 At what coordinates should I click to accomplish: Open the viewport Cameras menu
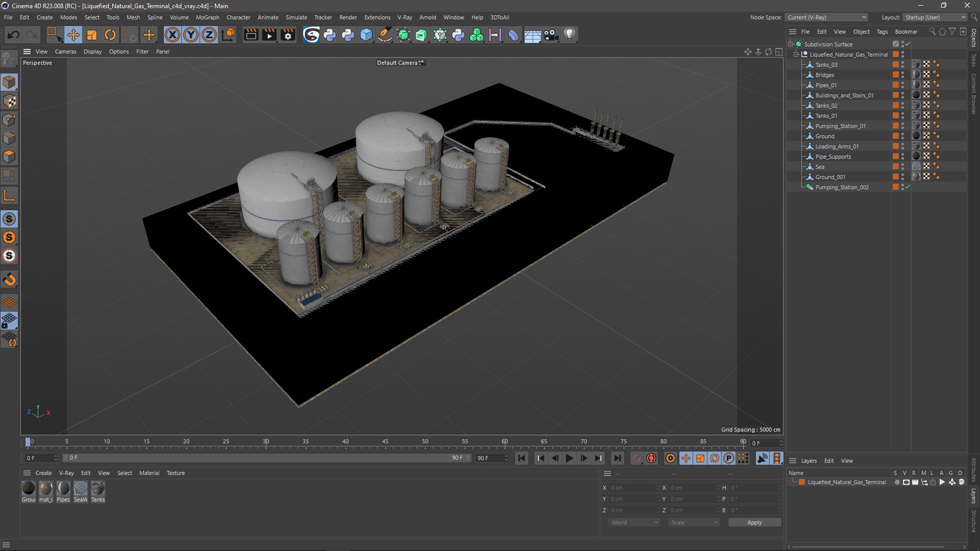click(x=65, y=52)
